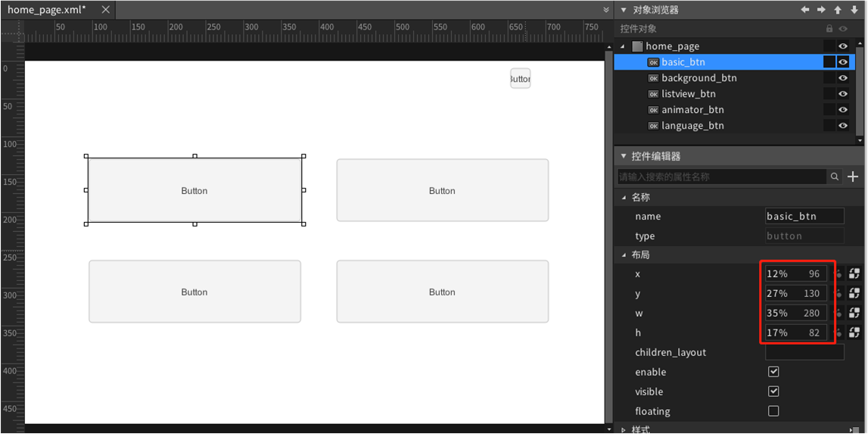Click the children_layout input field
Viewport: 868px width, 434px height.
pos(804,352)
